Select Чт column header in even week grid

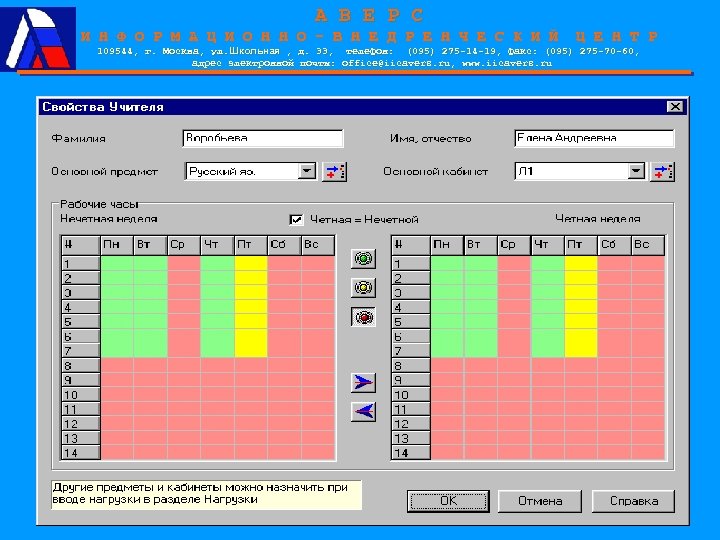pyautogui.click(x=547, y=245)
